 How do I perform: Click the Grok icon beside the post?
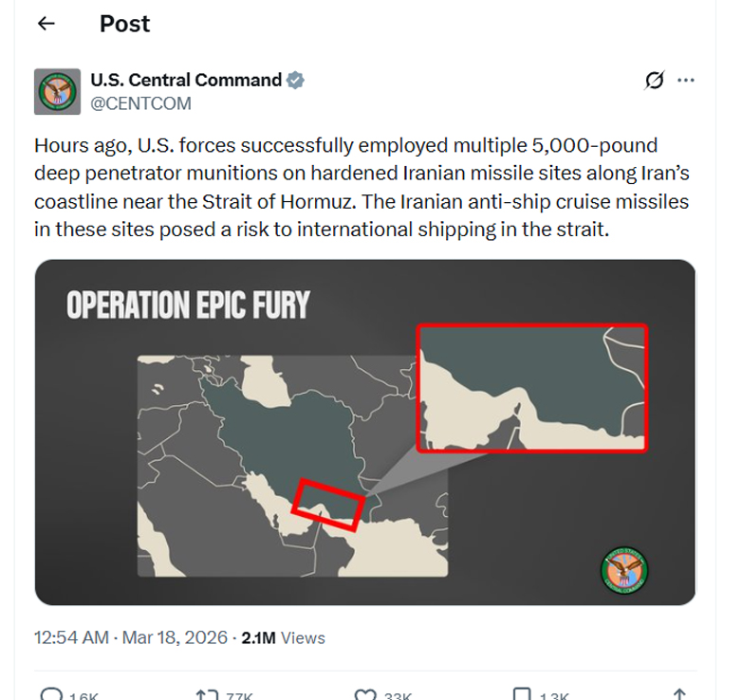pyautogui.click(x=654, y=81)
